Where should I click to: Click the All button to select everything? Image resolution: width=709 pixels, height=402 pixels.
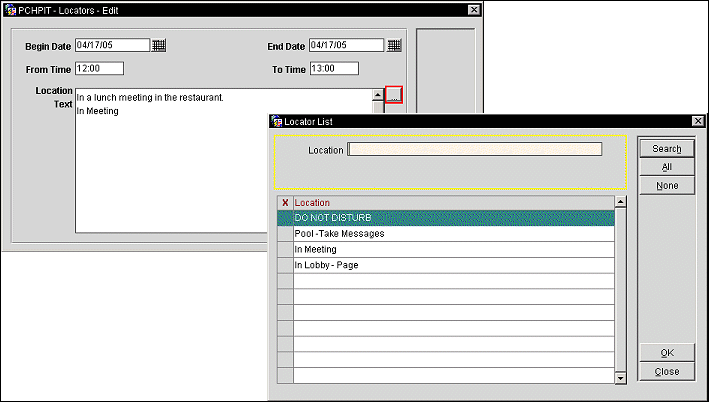coord(666,167)
